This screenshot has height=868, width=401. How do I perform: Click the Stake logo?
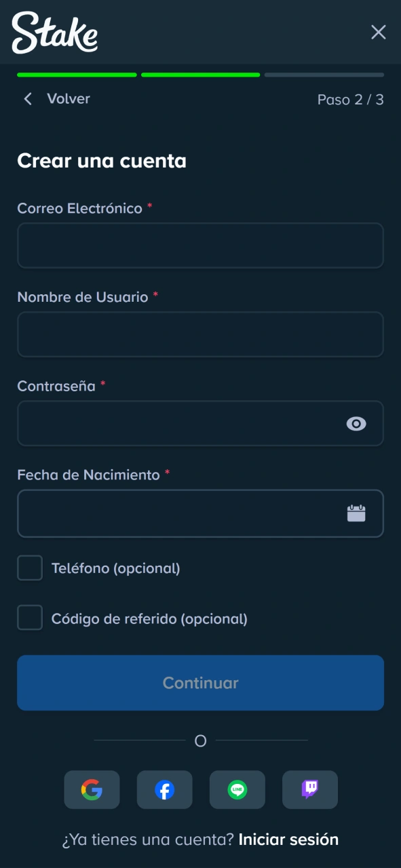[x=54, y=32]
